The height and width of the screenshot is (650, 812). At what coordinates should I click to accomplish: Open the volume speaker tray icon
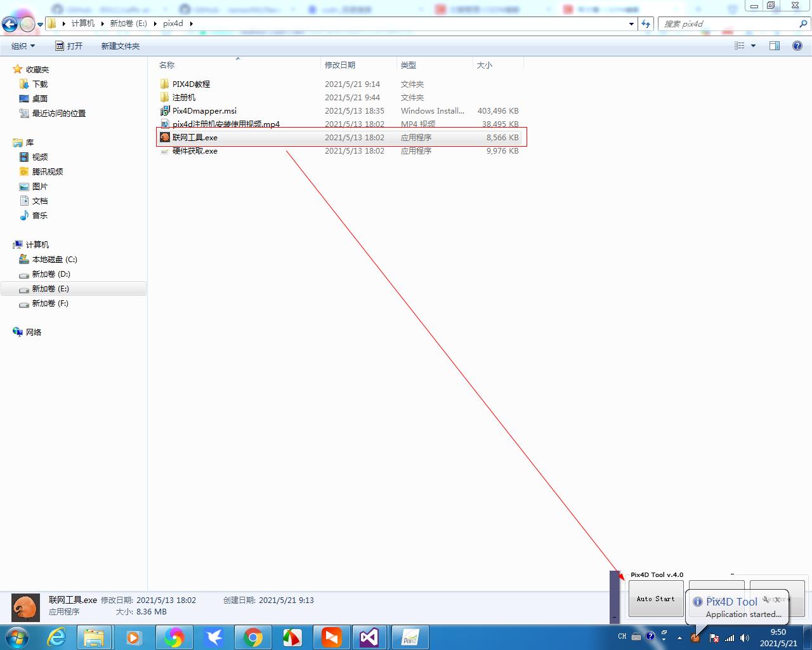[x=745, y=637]
